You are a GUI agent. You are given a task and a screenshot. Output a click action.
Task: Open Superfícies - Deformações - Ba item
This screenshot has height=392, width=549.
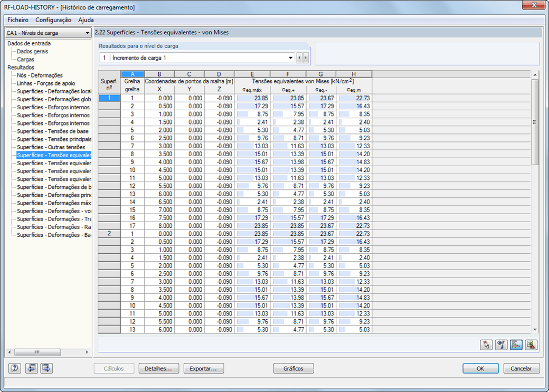click(54, 235)
